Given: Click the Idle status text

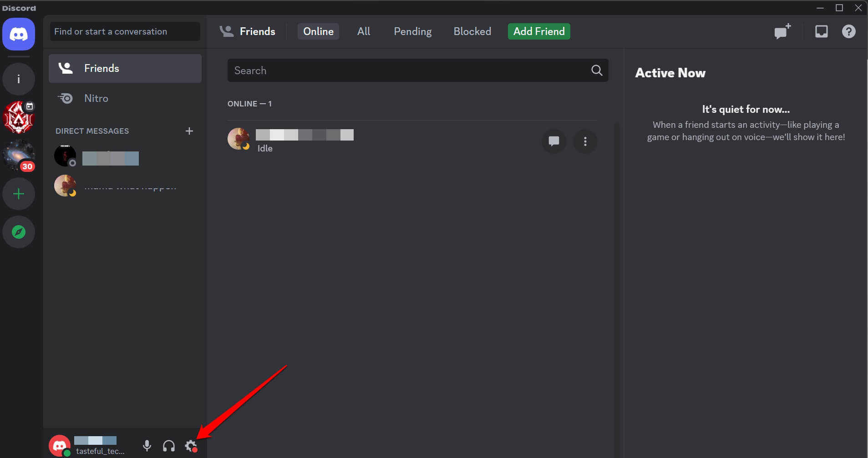Looking at the screenshot, I should pos(265,148).
